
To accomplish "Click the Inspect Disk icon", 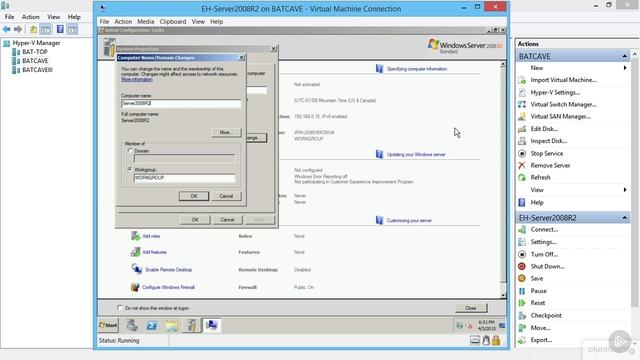I will [522, 141].
